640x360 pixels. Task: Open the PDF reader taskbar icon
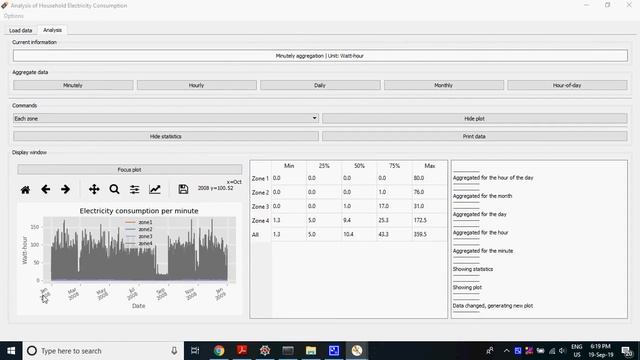pyautogui.click(x=242, y=351)
